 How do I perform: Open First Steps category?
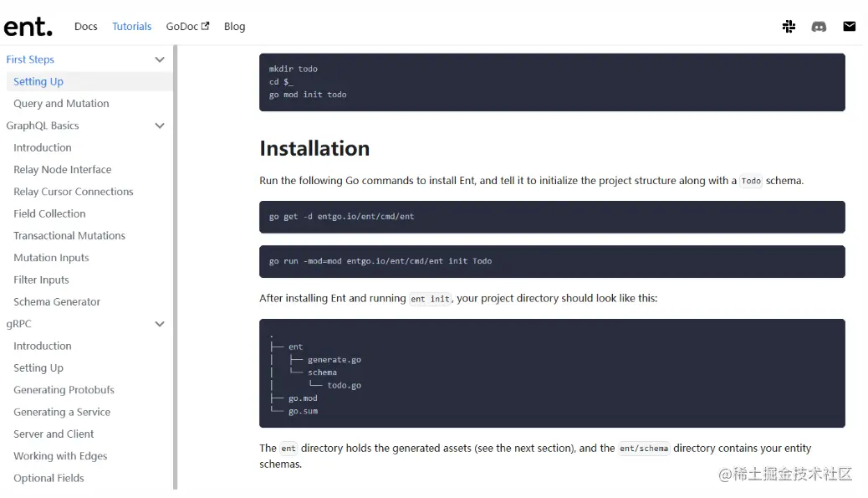(30, 59)
